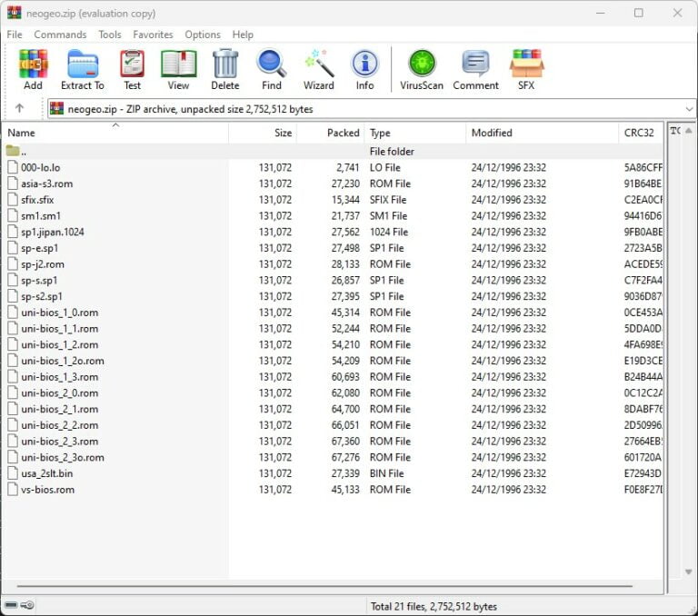Open the parent folder '..' entry
Image resolution: width=698 pixels, height=616 pixels.
[23, 151]
